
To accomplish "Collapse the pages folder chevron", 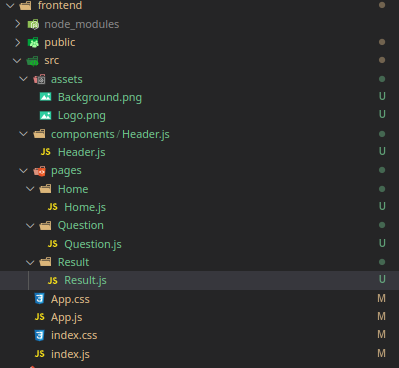I will (x=23, y=171).
